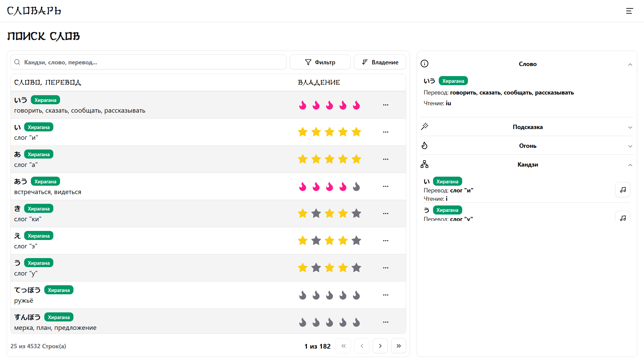
Task: Click the magic wand icon next to Подсказка
Action: [424, 126]
